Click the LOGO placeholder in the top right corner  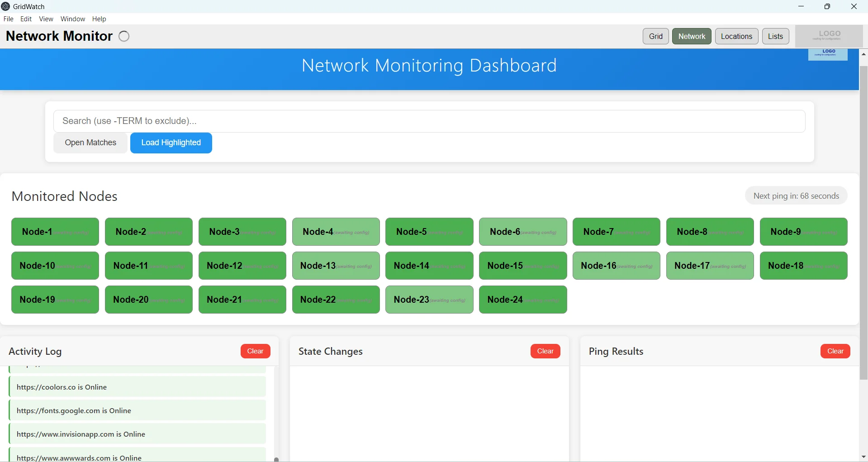point(829,36)
